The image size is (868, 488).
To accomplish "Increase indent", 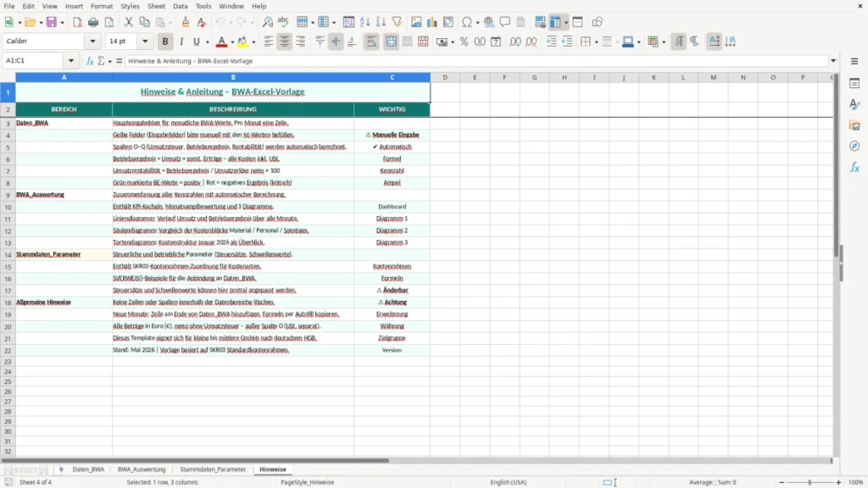I will (551, 42).
